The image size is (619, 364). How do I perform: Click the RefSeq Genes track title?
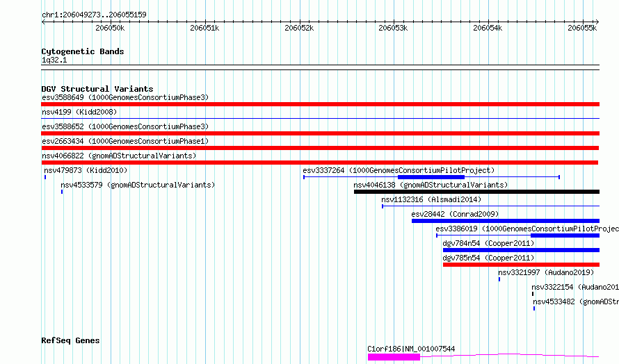coord(70,340)
